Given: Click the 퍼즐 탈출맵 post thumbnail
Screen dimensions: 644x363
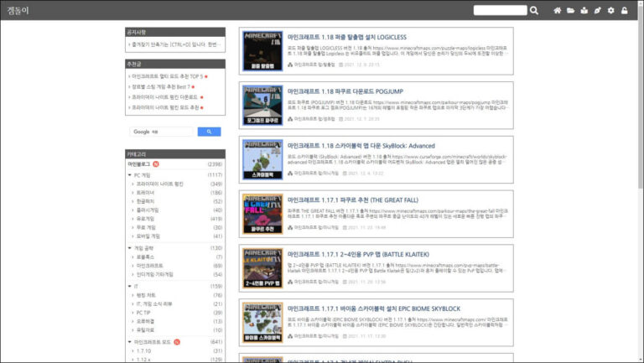Looking at the screenshot, I should click(262, 51).
